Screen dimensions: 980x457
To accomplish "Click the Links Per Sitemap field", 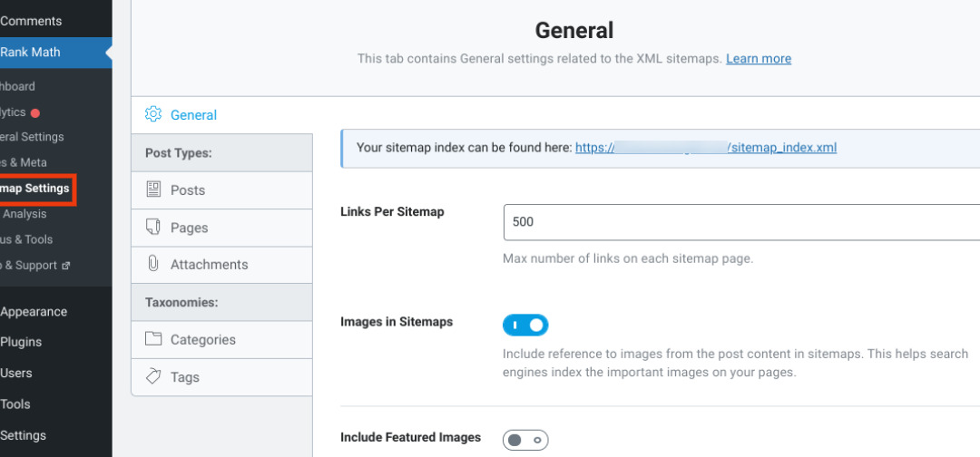I will tap(740, 221).
